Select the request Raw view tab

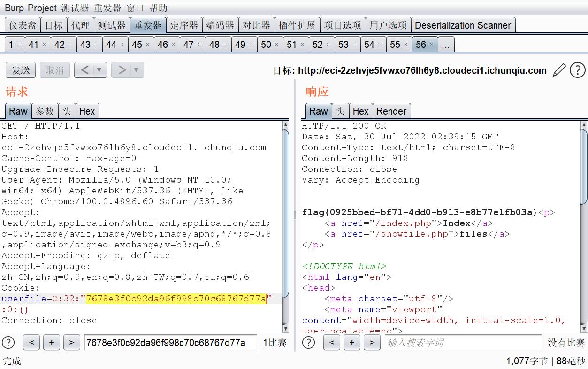point(18,111)
